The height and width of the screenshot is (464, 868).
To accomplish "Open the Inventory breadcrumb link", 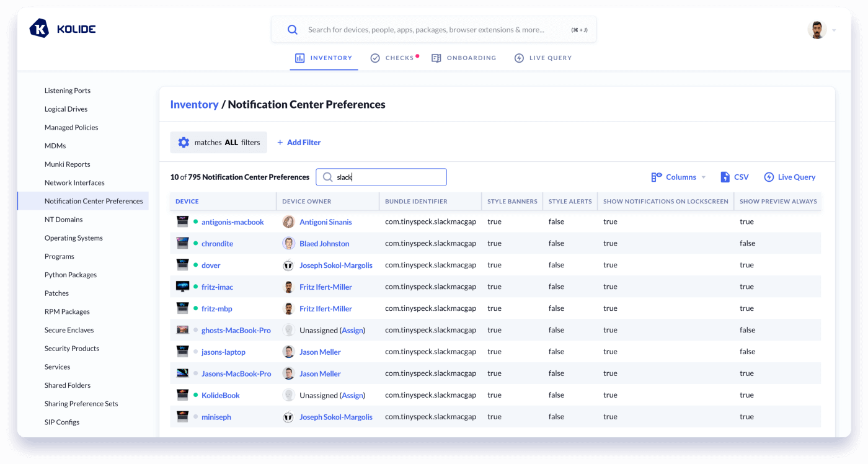I will pos(194,105).
